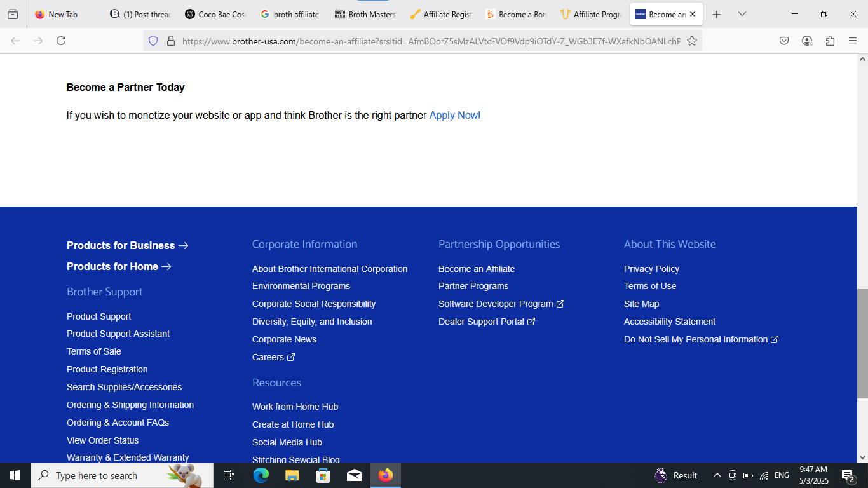This screenshot has height=488, width=868.
Task: Open Social Media Hub link
Action: pos(287,442)
